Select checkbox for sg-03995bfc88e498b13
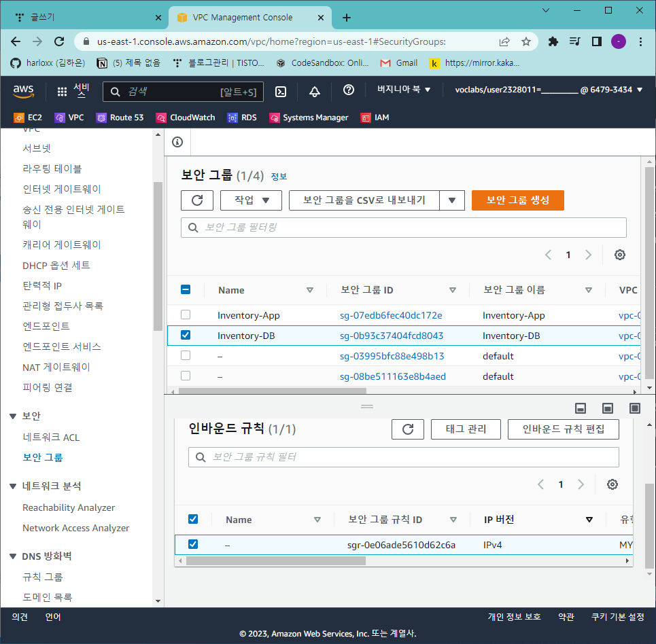 186,355
